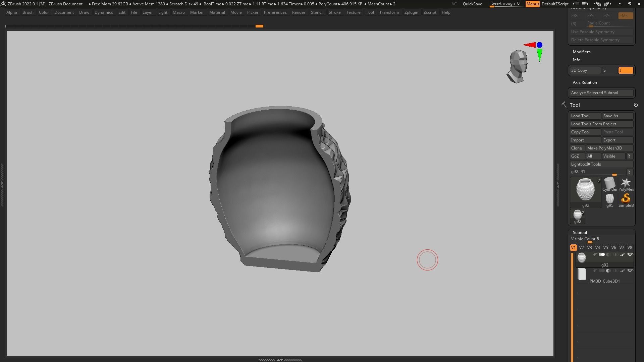Collapse the Tool palette header
The height and width of the screenshot is (362, 644).
[575, 105]
